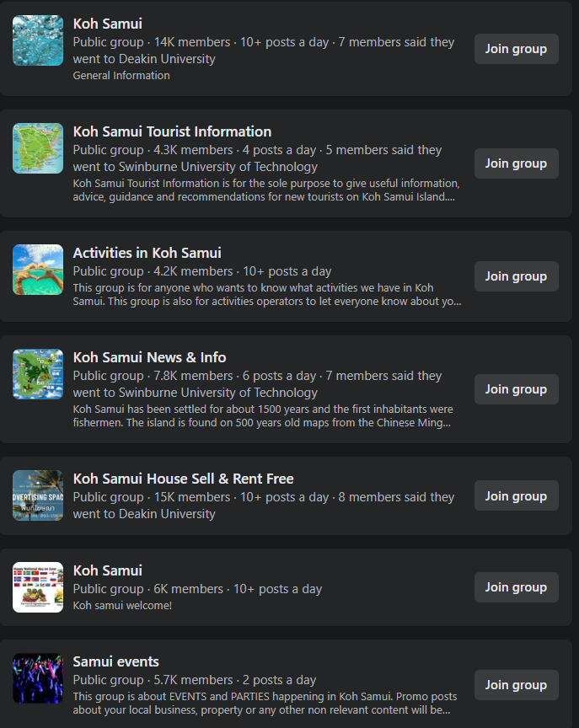The width and height of the screenshot is (579, 728).
Task: Click the Koh Samui News & Info map image
Action: (38, 374)
